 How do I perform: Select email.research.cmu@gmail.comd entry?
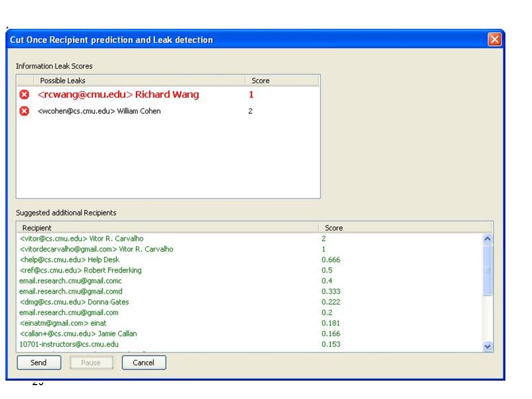click(x=250, y=291)
